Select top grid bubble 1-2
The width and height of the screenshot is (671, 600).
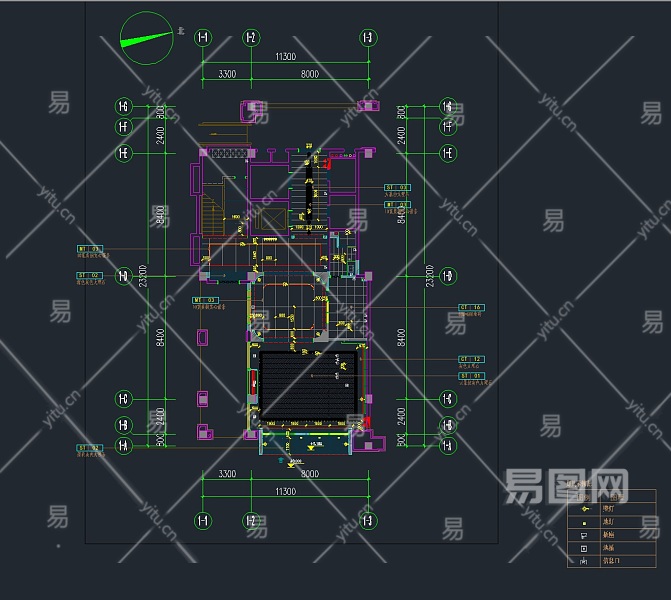pyautogui.click(x=251, y=38)
